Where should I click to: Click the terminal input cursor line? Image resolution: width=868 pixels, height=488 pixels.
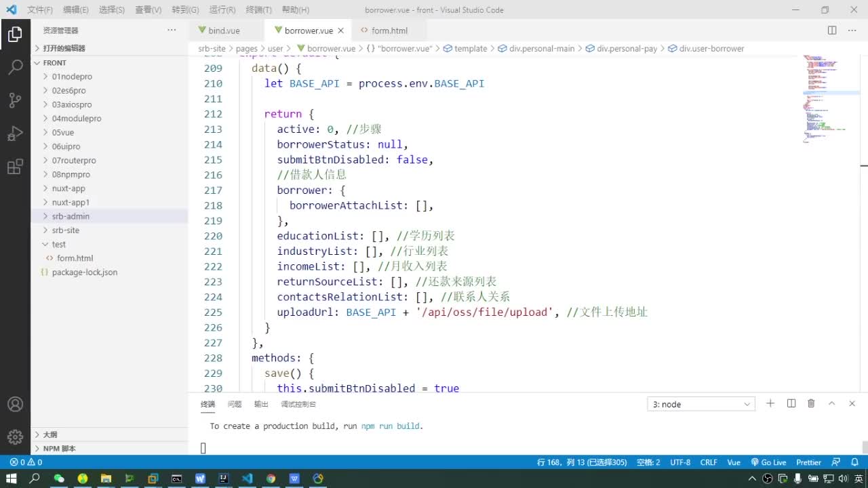[x=203, y=447]
